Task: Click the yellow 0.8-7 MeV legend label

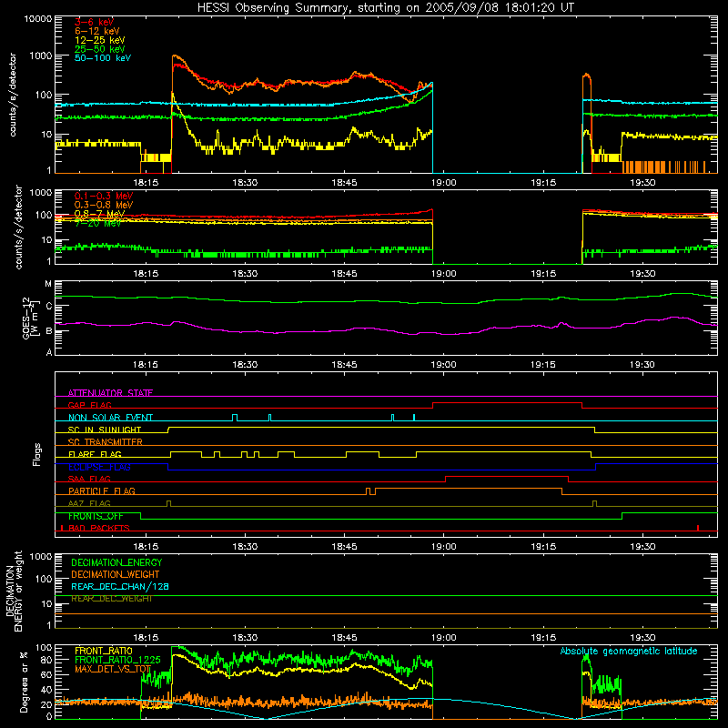Action: click(99, 214)
